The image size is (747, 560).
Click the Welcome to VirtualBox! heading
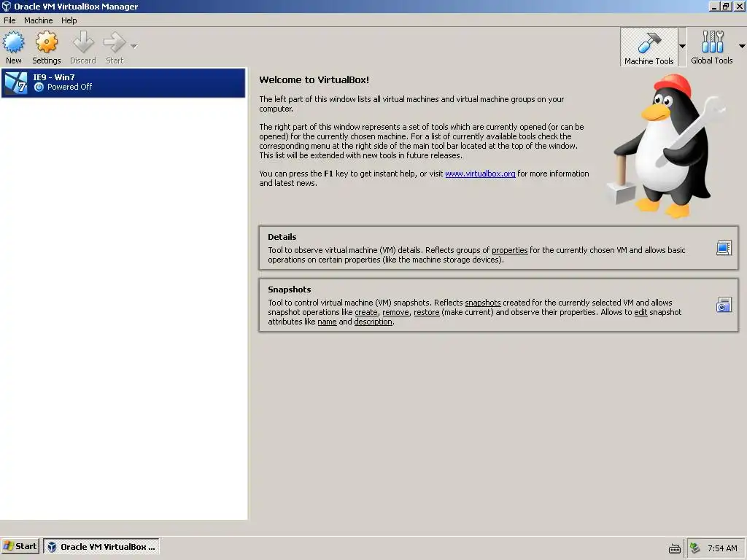coord(314,79)
